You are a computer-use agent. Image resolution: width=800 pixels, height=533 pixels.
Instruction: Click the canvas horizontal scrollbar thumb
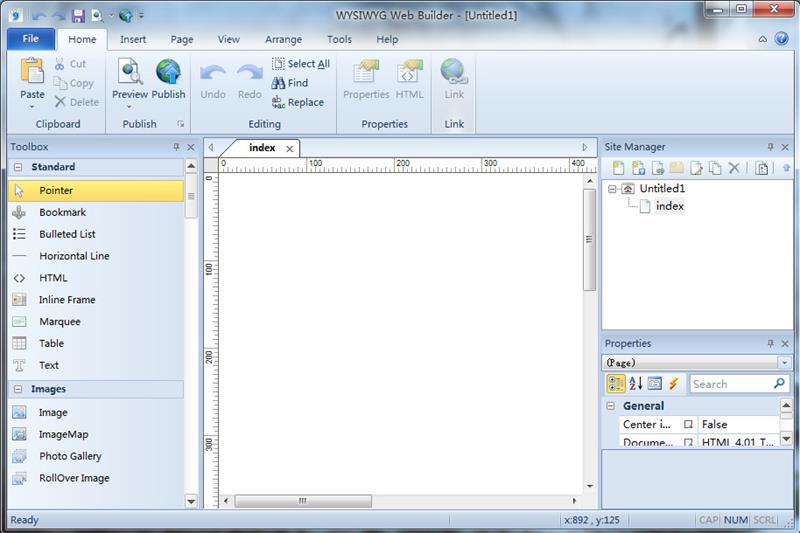point(303,501)
